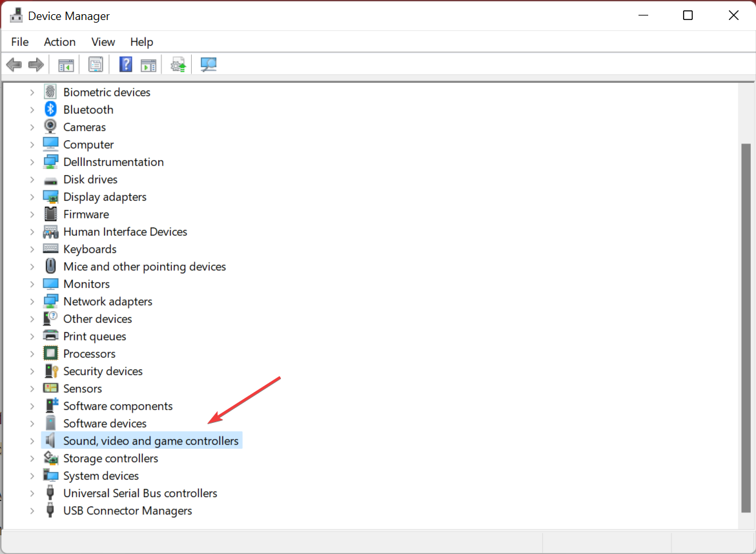Maximize the Device Manager window

coord(688,15)
